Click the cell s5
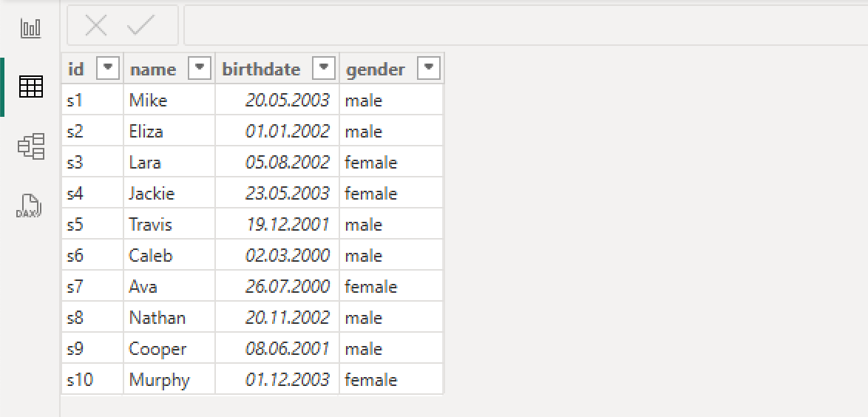 click(92, 224)
